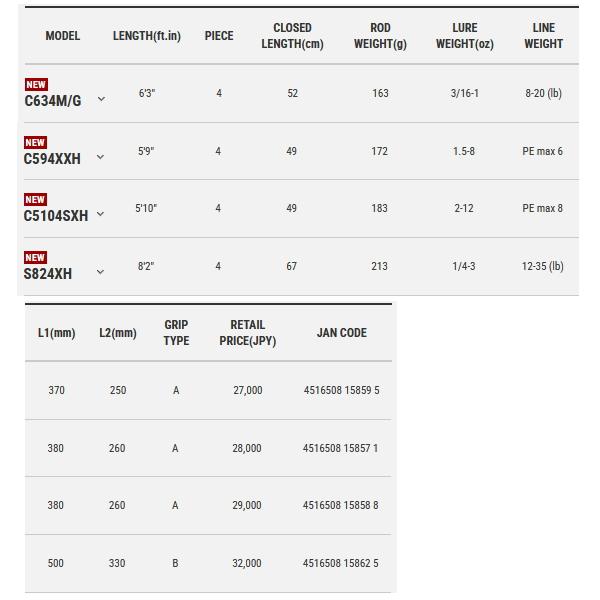Click the PE max 8 line weight cell
This screenshot has width=600, height=600.
click(x=542, y=208)
